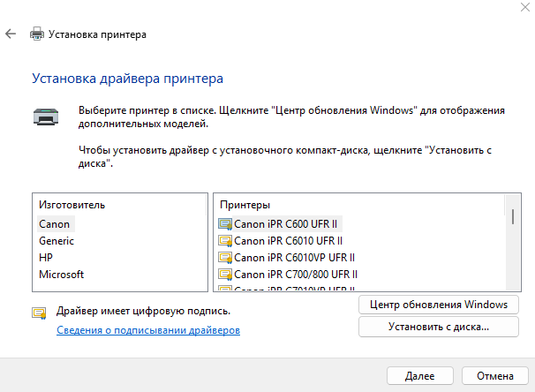Select Canon in the manufacturer list
Image resolution: width=535 pixels, height=392 pixels.
[x=54, y=224]
